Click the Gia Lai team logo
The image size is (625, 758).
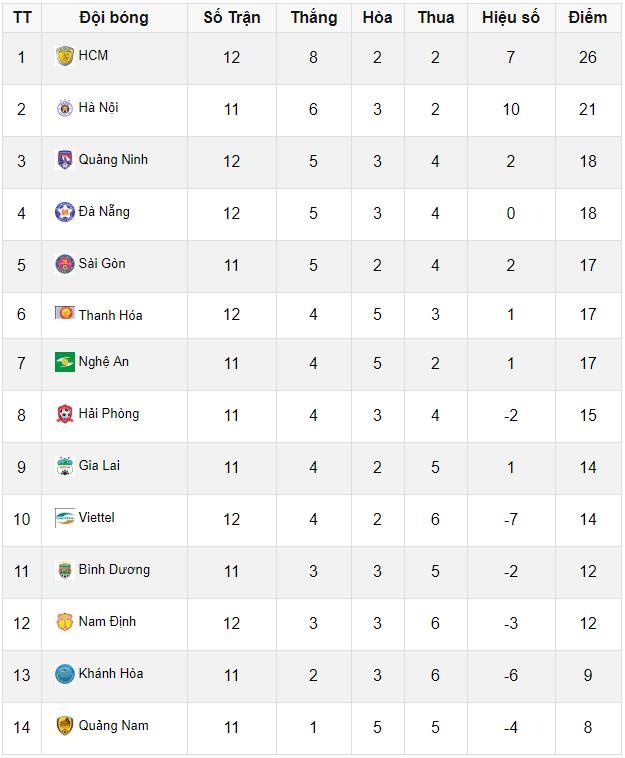pyautogui.click(x=65, y=466)
